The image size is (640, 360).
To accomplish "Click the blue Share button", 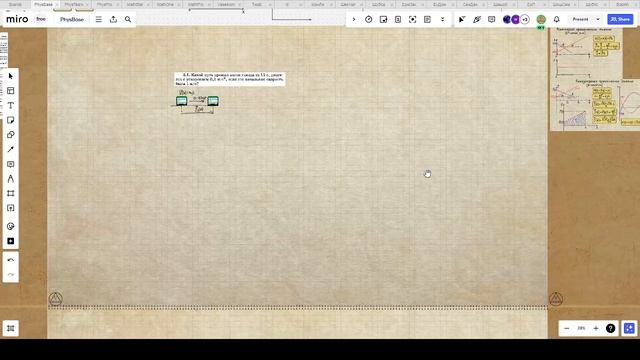I will point(620,19).
